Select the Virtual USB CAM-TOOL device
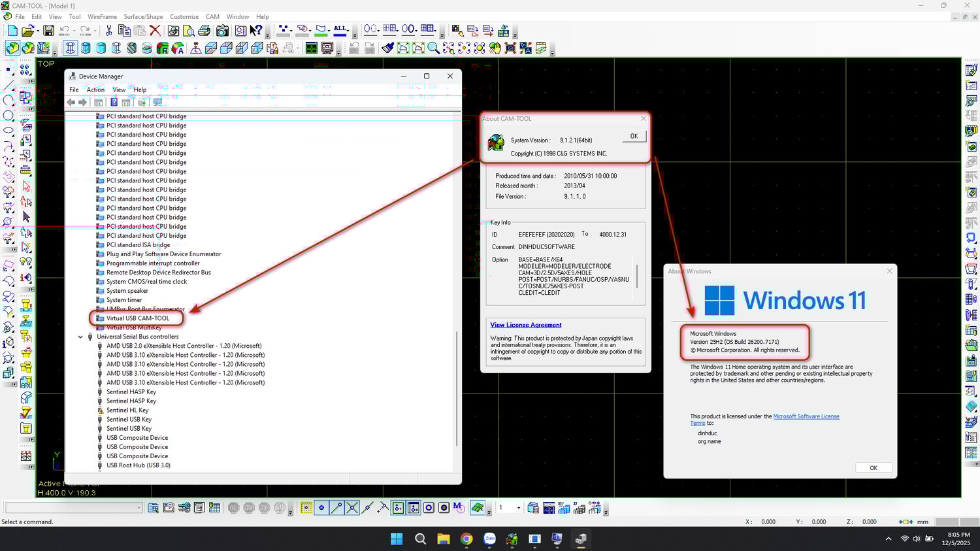 (138, 318)
